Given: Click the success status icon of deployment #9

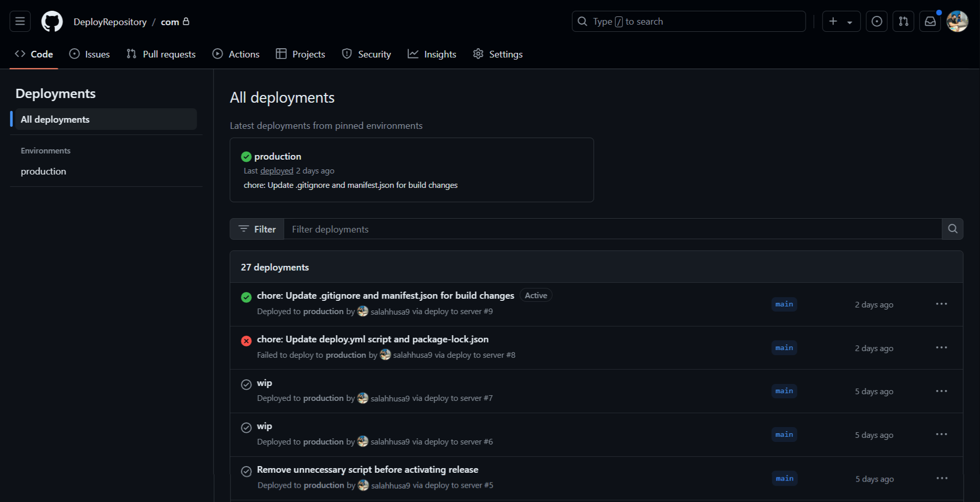Looking at the screenshot, I should [246, 297].
